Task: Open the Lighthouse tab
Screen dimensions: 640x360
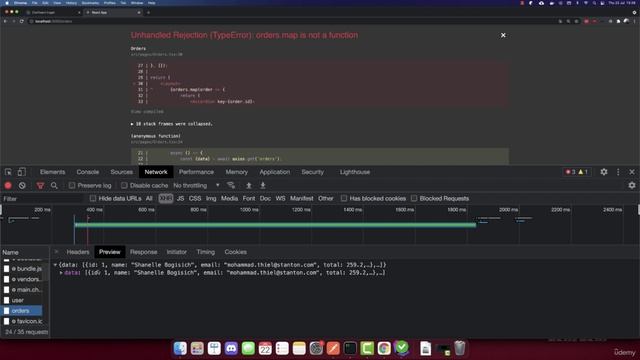Action: tap(355, 172)
